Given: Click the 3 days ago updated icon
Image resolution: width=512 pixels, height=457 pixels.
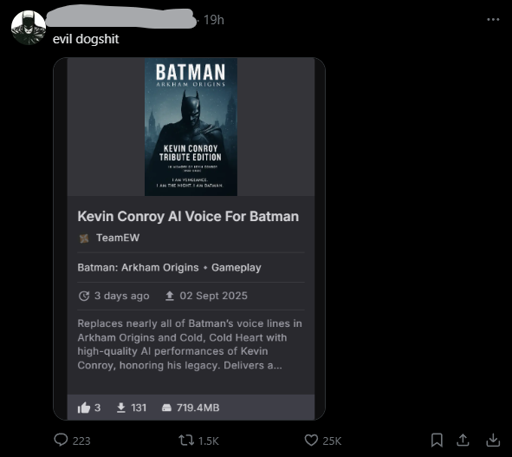Looking at the screenshot, I should [84, 296].
